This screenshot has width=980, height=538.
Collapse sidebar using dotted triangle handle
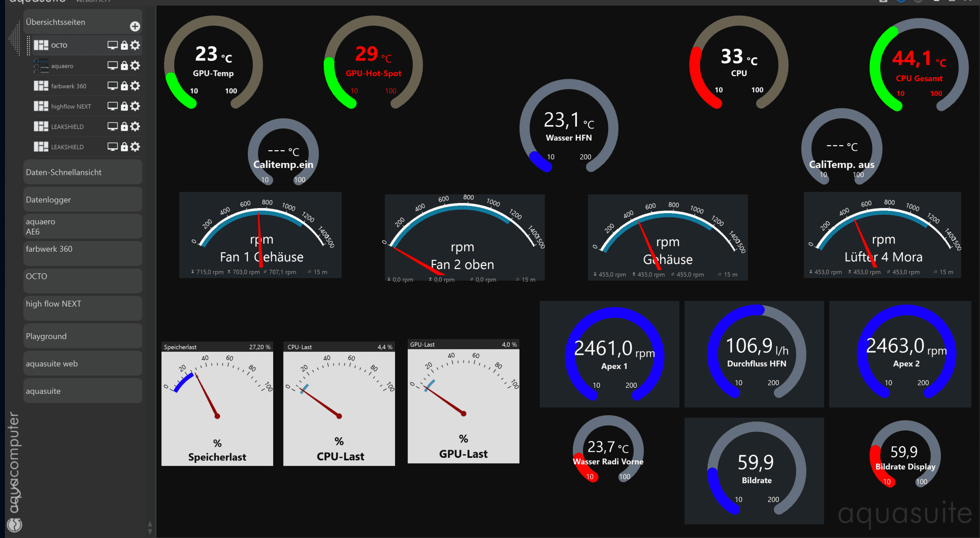pos(15,39)
